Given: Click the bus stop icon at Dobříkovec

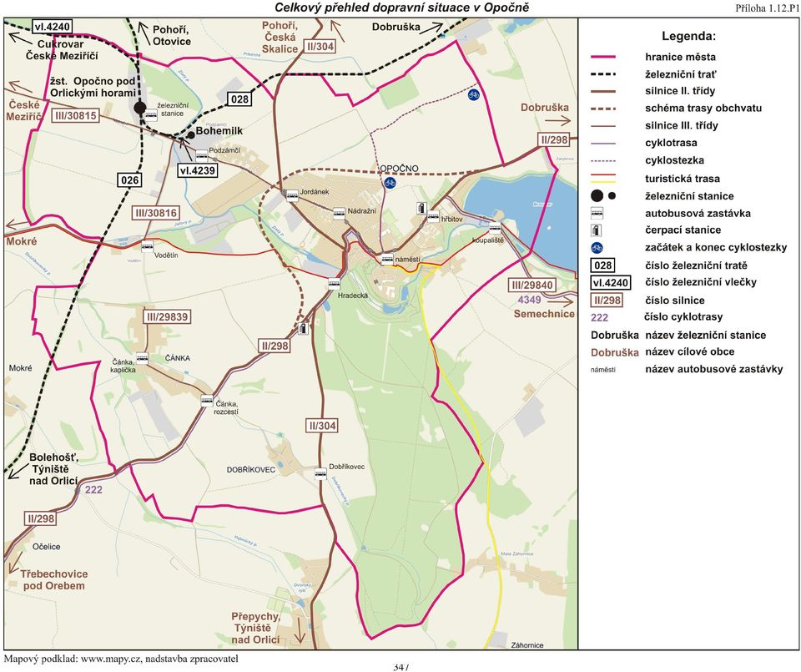Looking at the screenshot, I should 320,473.
